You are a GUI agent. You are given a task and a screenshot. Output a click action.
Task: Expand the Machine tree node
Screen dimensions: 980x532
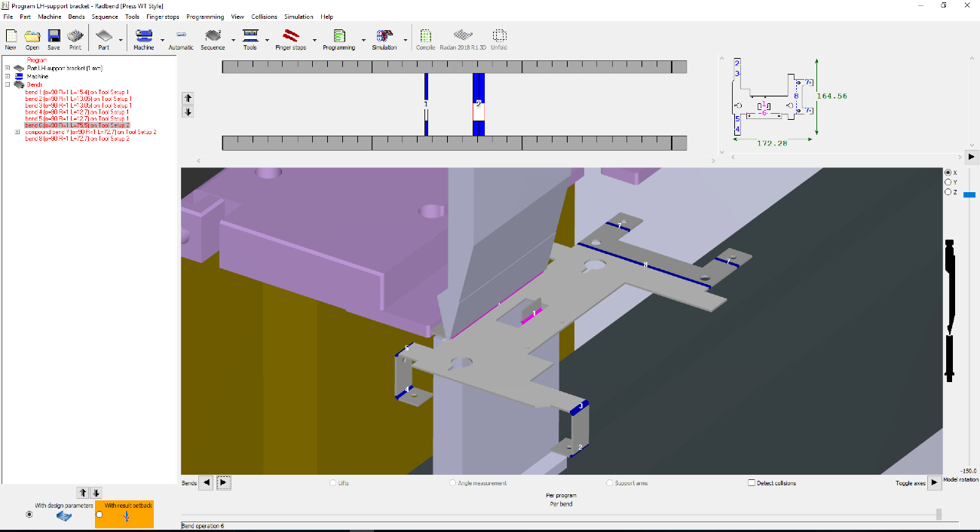coord(8,76)
